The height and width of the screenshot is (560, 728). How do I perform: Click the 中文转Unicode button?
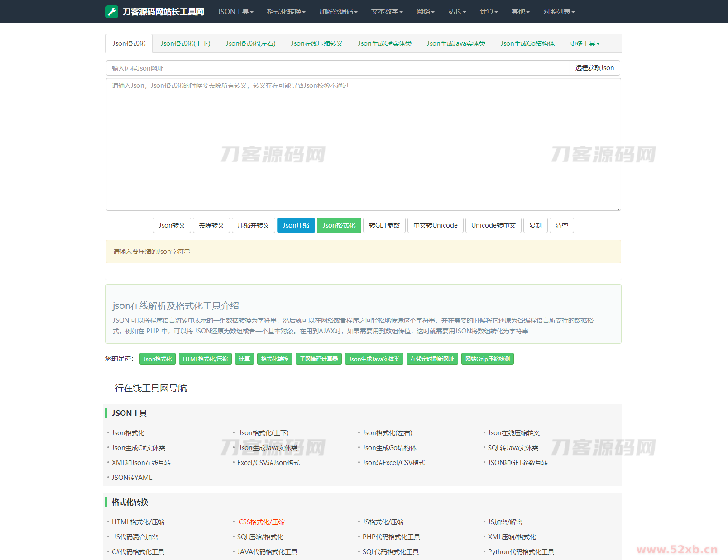tap(435, 226)
